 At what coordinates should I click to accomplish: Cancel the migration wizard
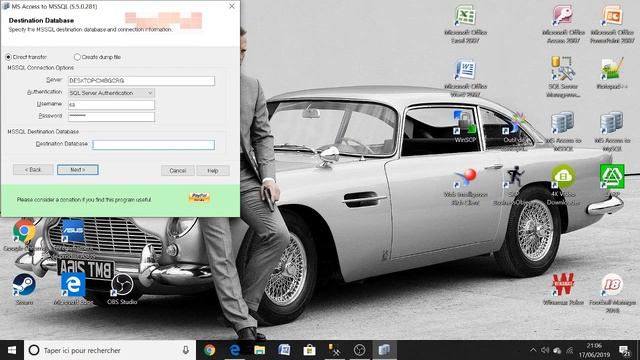point(178,171)
